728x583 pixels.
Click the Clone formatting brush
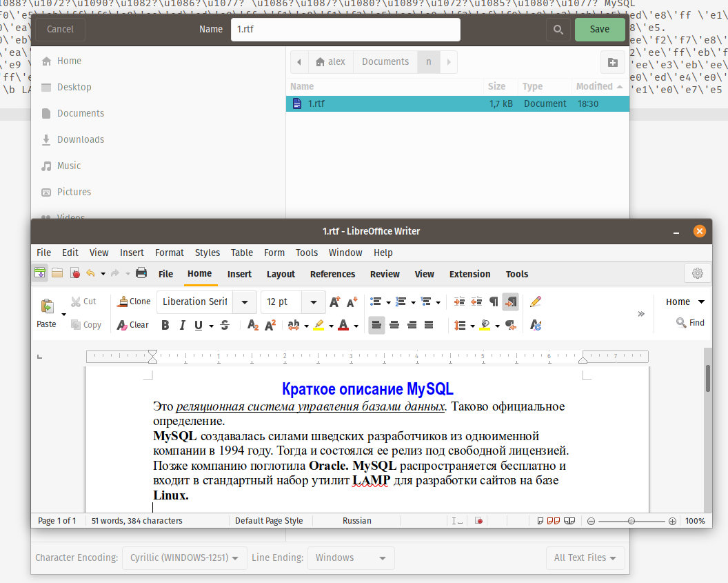tap(134, 302)
